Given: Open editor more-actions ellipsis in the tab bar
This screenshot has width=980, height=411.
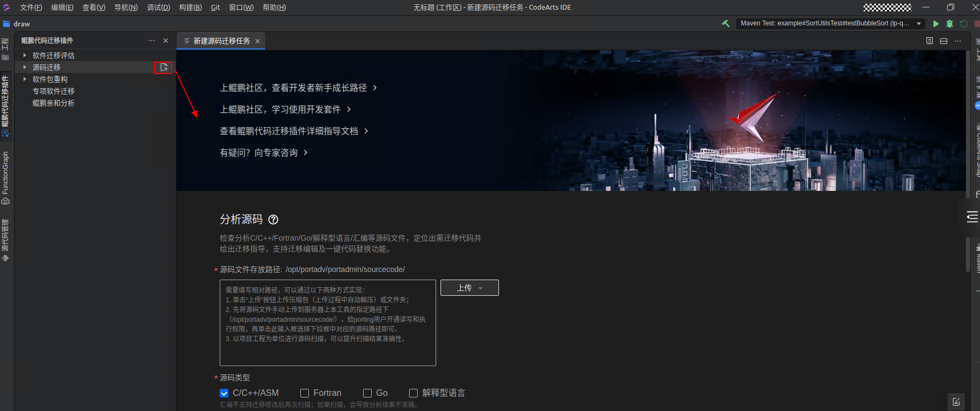Looking at the screenshot, I should (958, 41).
